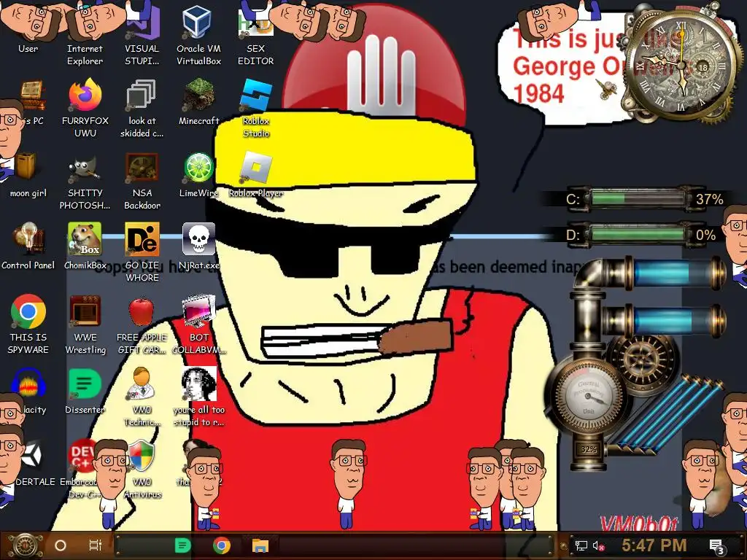This screenshot has width=747, height=560.
Task: Select the VISUAL STUPI... desktop icon
Action: tap(142, 34)
